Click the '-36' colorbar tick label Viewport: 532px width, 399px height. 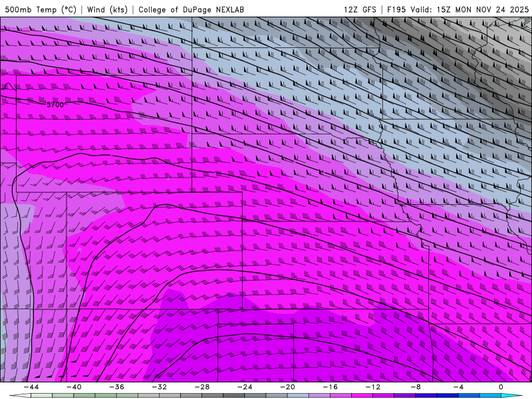(117, 387)
